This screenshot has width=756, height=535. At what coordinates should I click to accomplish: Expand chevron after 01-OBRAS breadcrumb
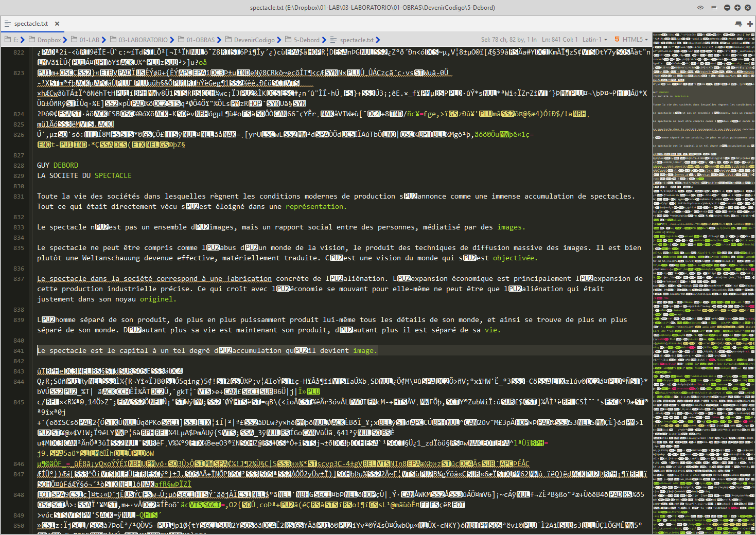pos(219,40)
